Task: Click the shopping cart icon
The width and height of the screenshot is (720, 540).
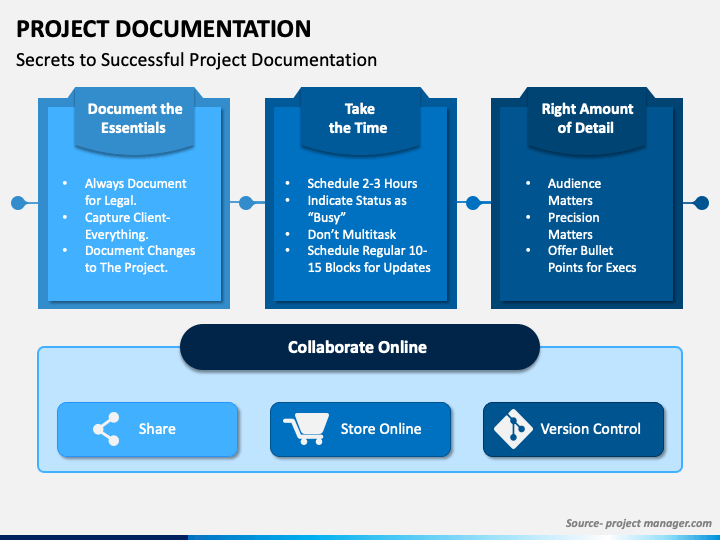Action: 306,428
